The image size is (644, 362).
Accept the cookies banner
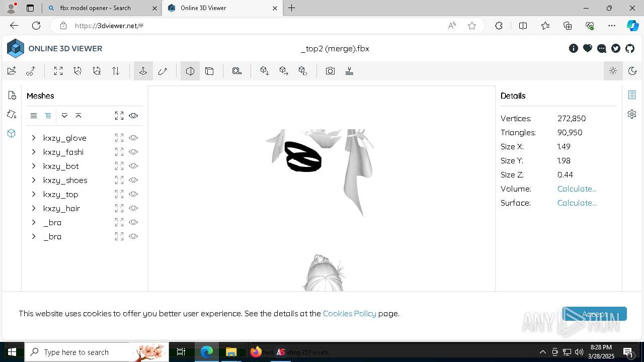tap(595, 314)
